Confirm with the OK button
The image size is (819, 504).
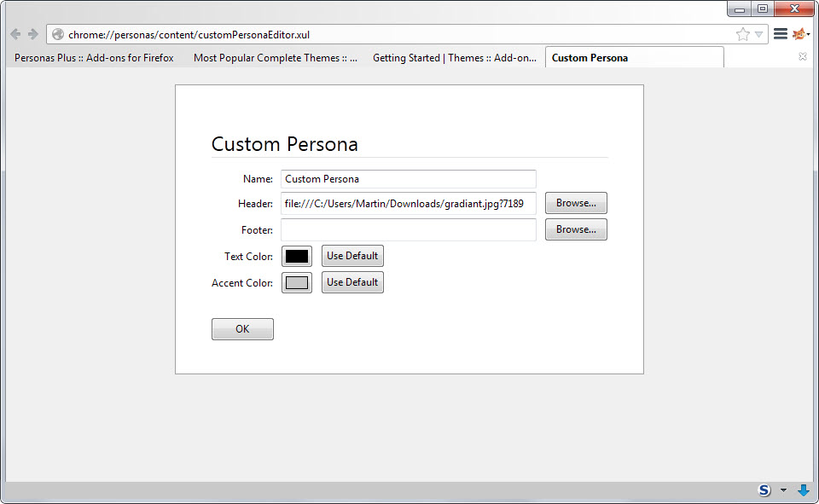click(x=242, y=329)
